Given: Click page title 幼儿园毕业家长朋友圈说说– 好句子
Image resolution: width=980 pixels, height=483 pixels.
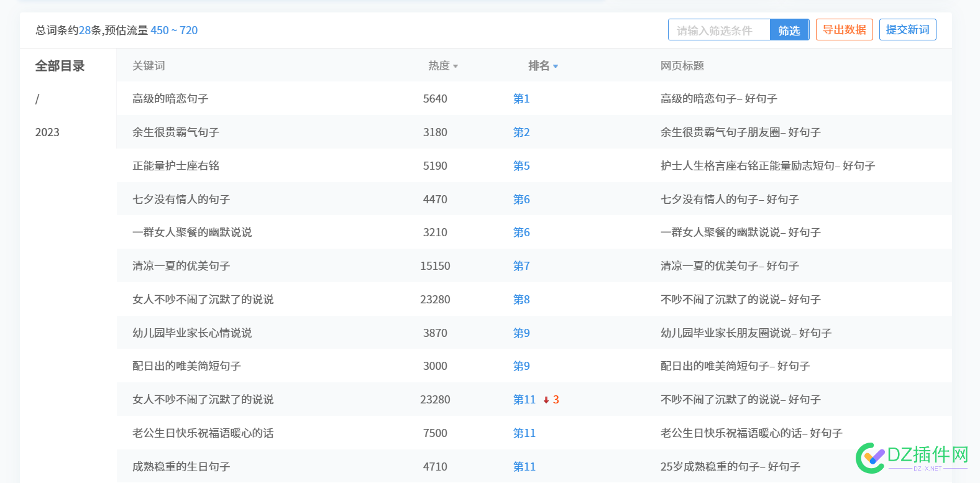Looking at the screenshot, I should tap(746, 333).
